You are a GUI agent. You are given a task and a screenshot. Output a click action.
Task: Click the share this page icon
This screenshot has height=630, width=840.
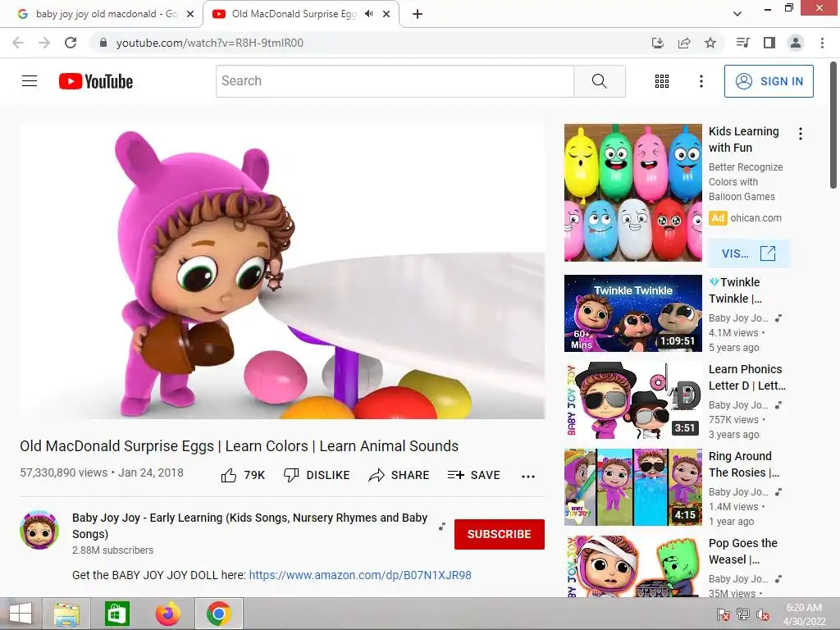[x=683, y=43]
